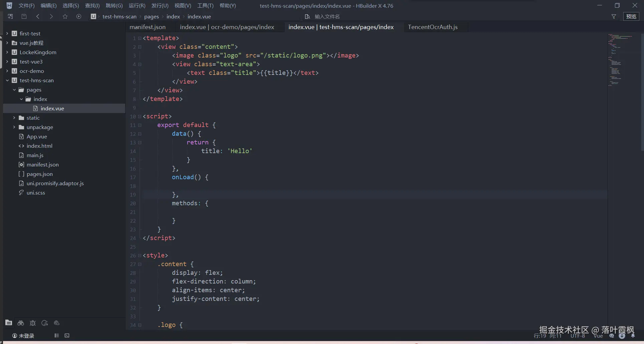
Task: Expand the first-test project
Action: click(7, 33)
